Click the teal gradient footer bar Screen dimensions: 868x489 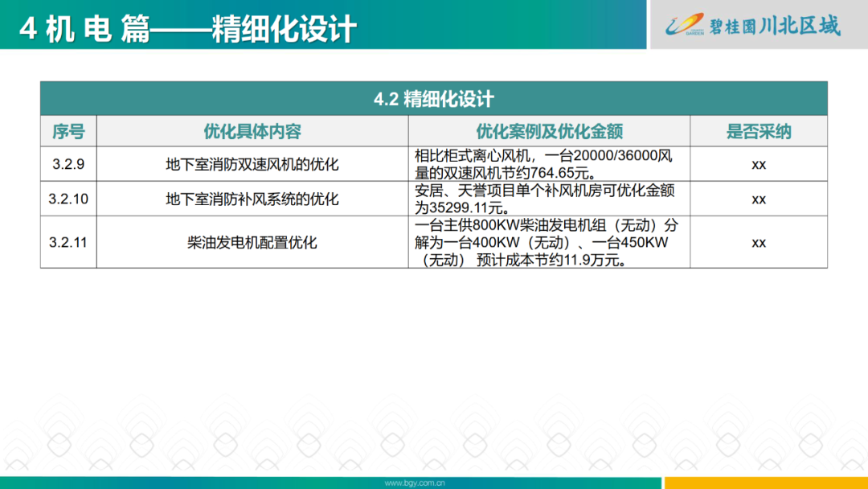321,483
